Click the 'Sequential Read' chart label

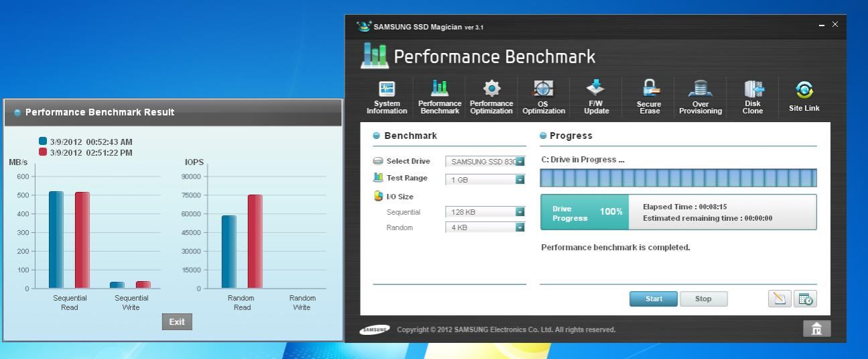71,303
